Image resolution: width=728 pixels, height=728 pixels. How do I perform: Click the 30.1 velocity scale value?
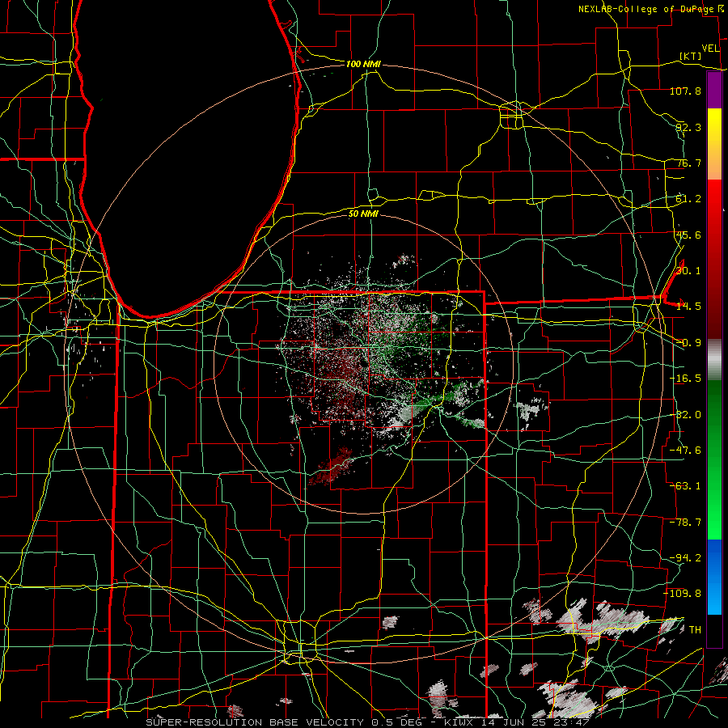[688, 271]
